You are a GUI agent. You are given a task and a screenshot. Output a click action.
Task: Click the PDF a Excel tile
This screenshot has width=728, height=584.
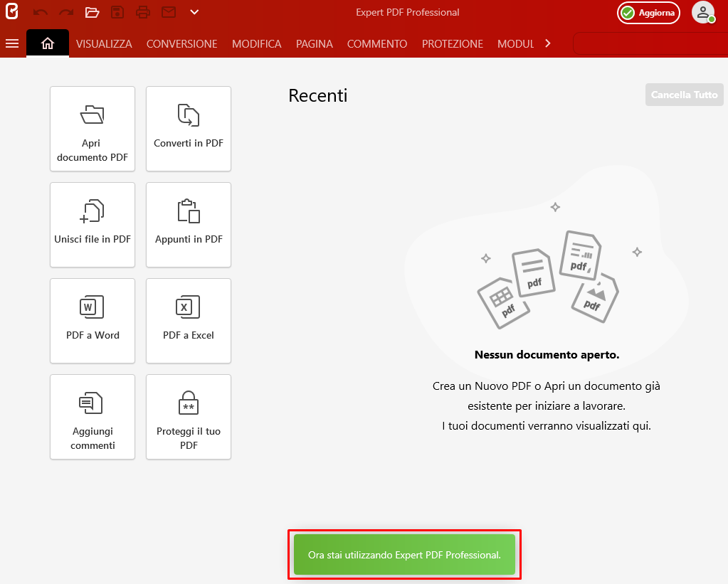[189, 321]
